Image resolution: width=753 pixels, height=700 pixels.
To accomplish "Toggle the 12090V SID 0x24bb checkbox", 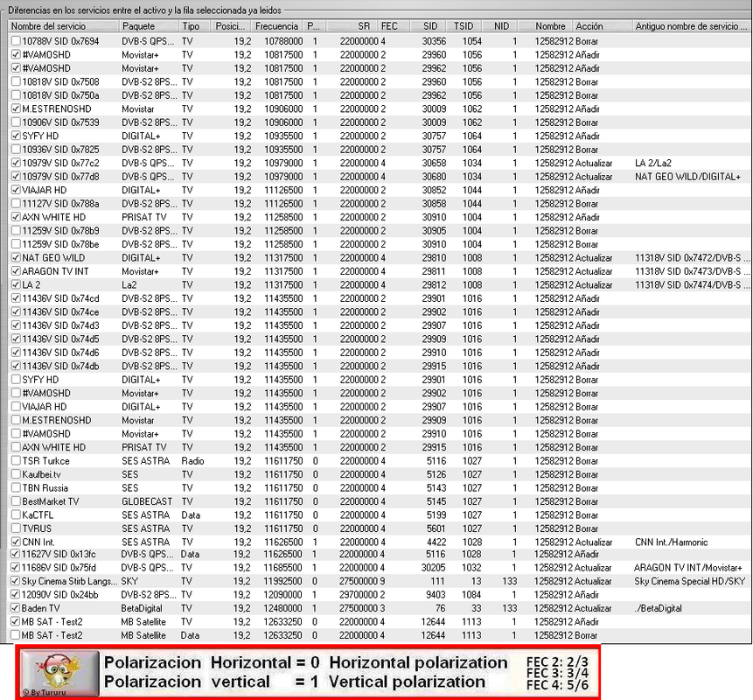I will coord(16,595).
